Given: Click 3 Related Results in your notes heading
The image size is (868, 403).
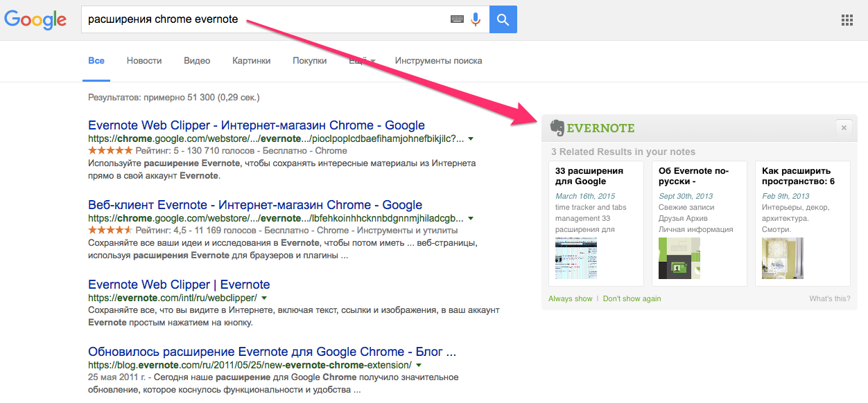Looking at the screenshot, I should point(623,152).
